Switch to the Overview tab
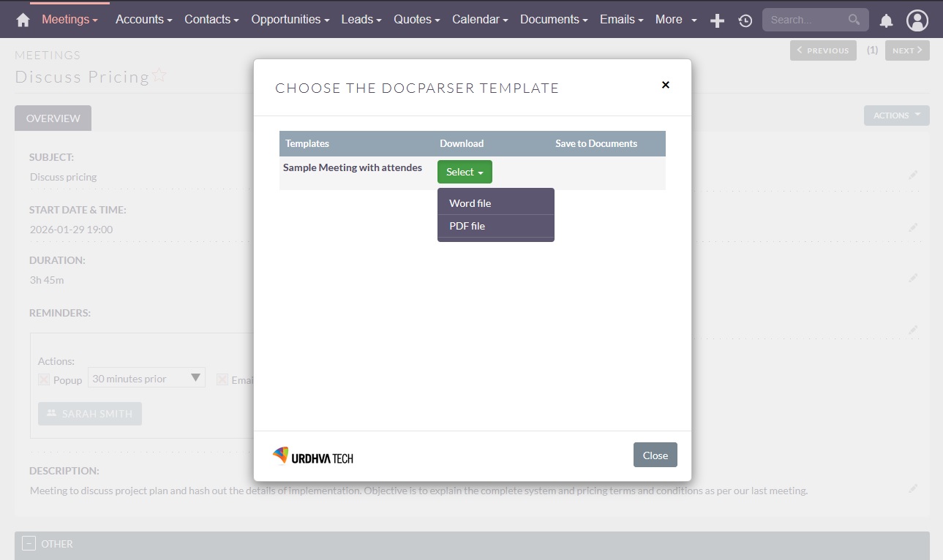Screen dimensions: 943x560 [53, 118]
